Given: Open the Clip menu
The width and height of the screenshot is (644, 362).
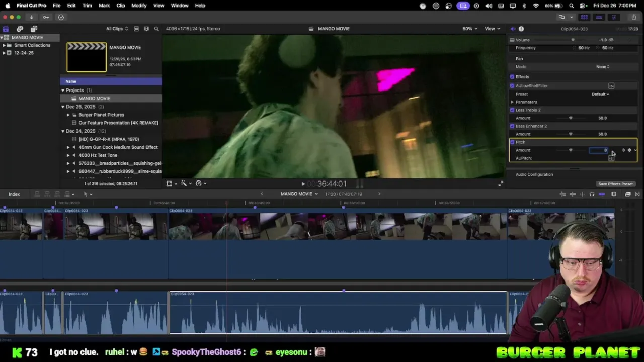Looking at the screenshot, I should (121, 6).
